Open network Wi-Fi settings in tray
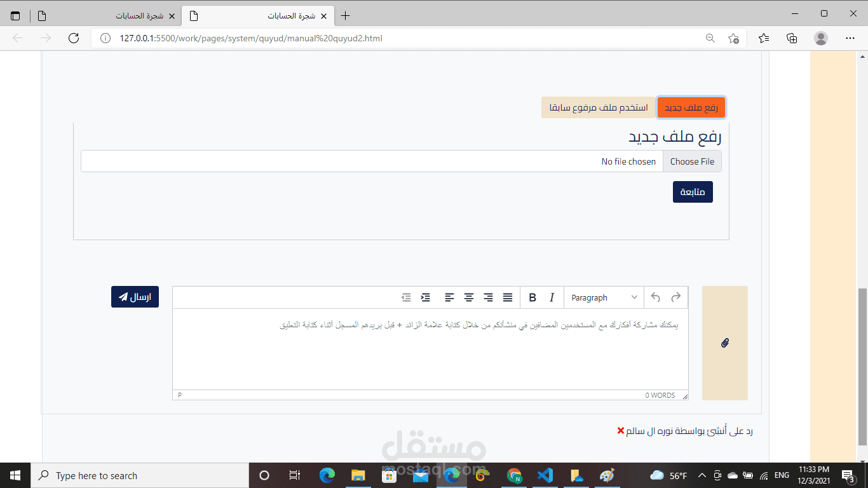868x488 pixels. [763, 475]
